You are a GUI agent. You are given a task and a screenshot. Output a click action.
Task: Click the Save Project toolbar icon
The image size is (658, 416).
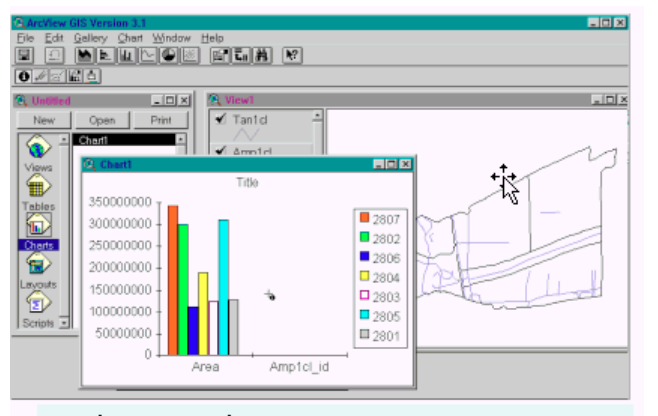coord(25,56)
